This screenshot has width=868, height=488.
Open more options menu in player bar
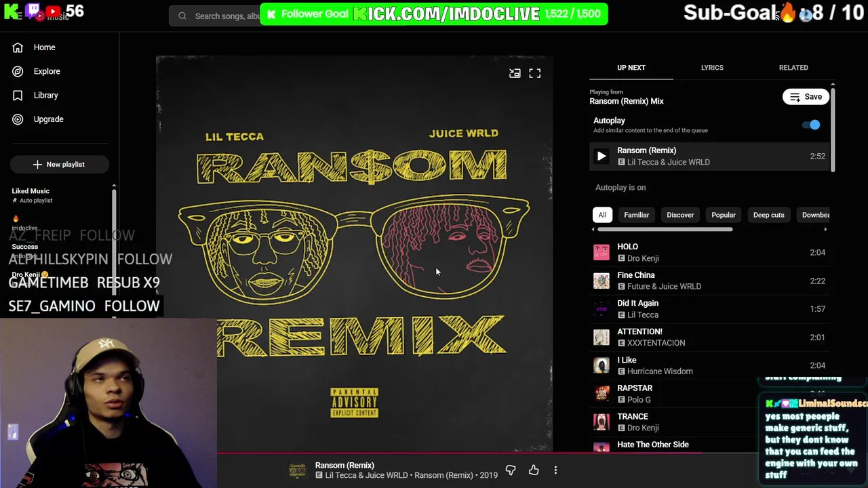point(555,470)
